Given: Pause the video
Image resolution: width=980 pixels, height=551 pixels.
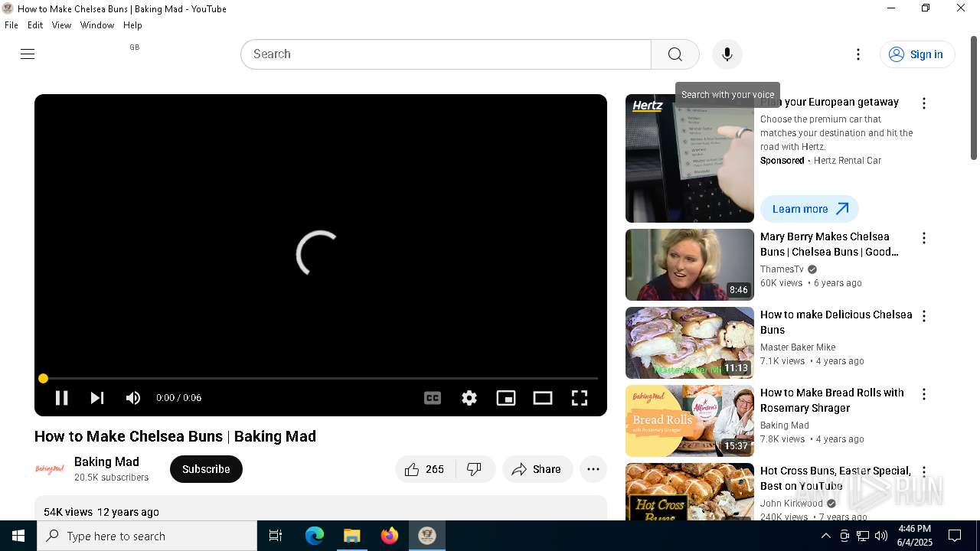Looking at the screenshot, I should click(61, 398).
